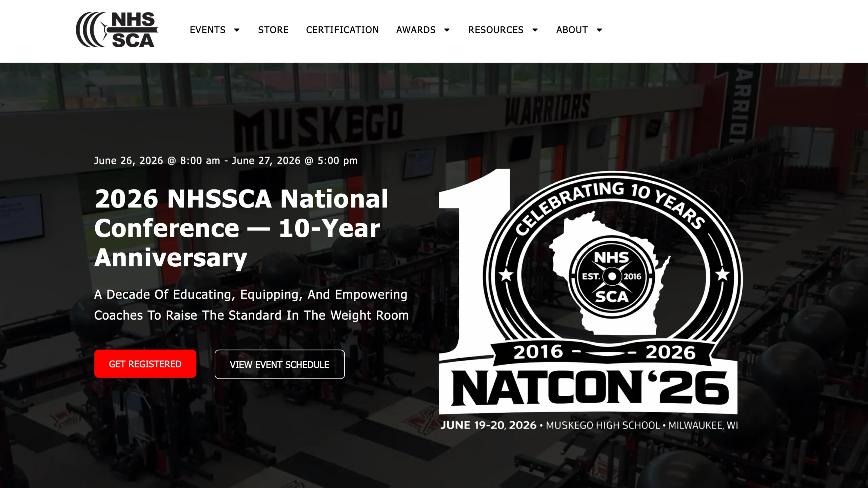The width and height of the screenshot is (868, 488).
Task: Select the Awards menu label
Action: tap(416, 30)
